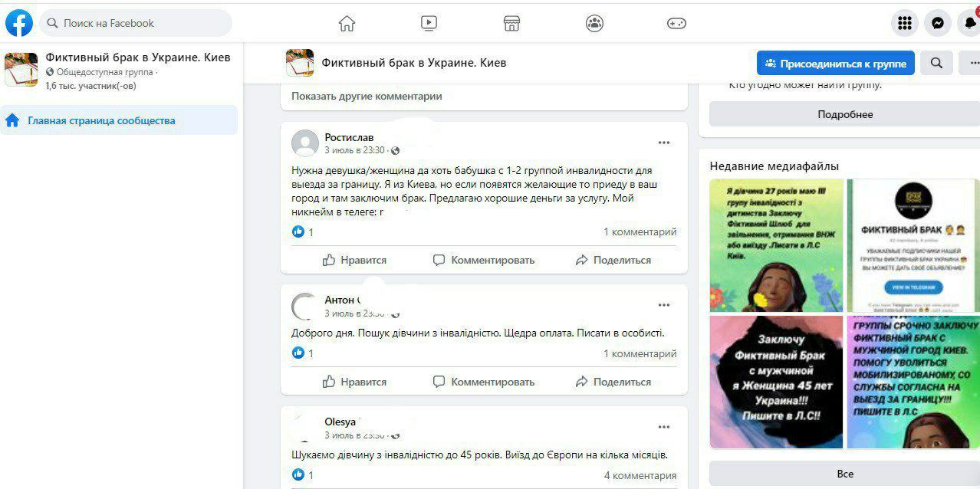Open the Groups icon in top bar
The height and width of the screenshot is (489, 980).
594,23
